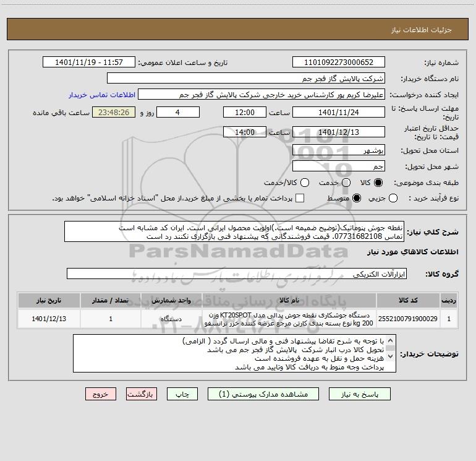Image resolution: width=476 pixels, height=461 pixels.
Task: Click the response deadline date 1401/11/24
Action: tap(339, 112)
